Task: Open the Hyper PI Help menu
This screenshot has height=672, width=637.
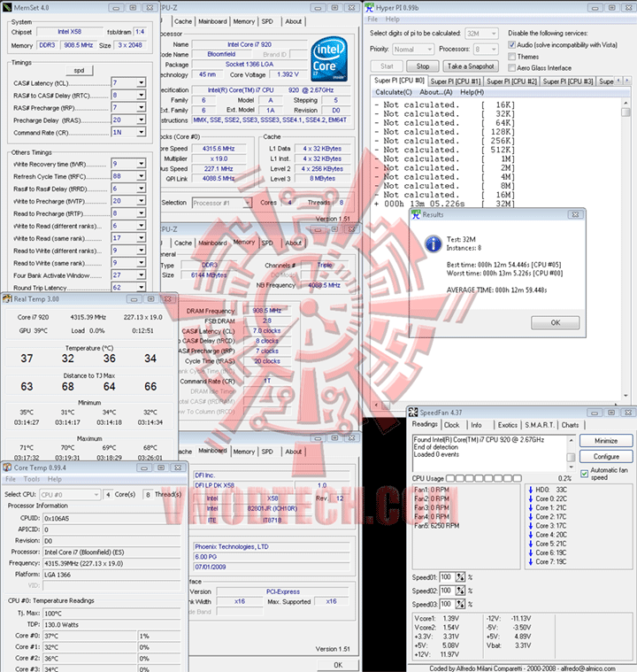Action: pos(393,19)
